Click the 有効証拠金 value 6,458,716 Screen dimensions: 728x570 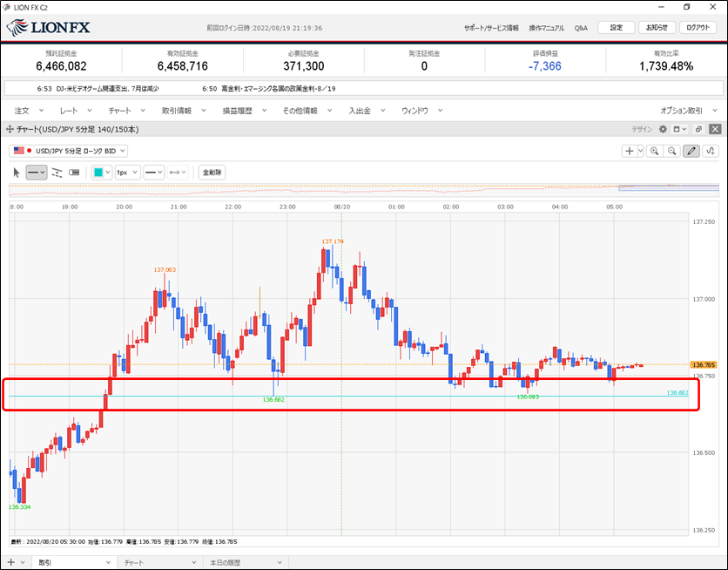pyautogui.click(x=183, y=66)
